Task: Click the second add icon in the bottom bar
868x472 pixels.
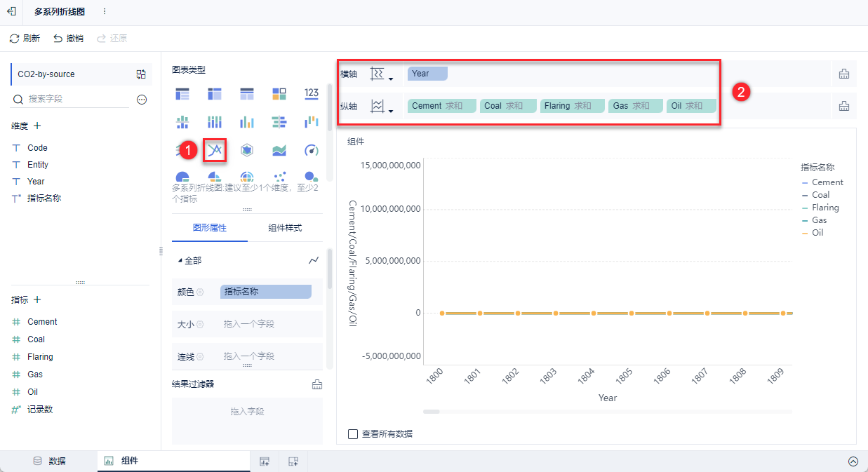Action: [293, 461]
